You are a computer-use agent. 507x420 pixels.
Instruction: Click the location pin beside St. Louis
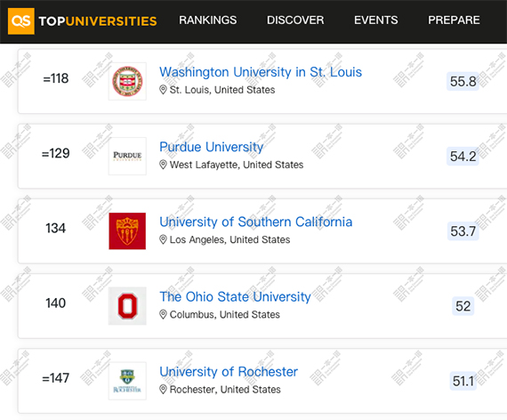click(163, 90)
